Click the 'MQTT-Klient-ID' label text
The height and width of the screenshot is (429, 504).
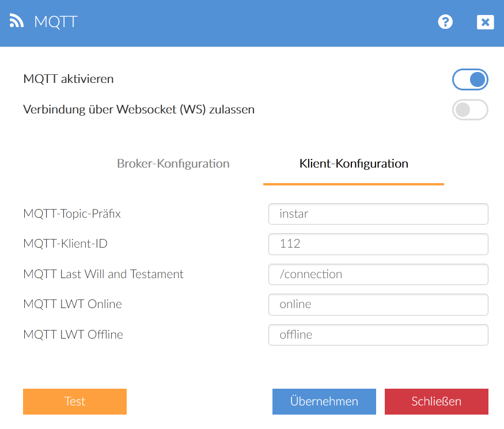[65, 244]
